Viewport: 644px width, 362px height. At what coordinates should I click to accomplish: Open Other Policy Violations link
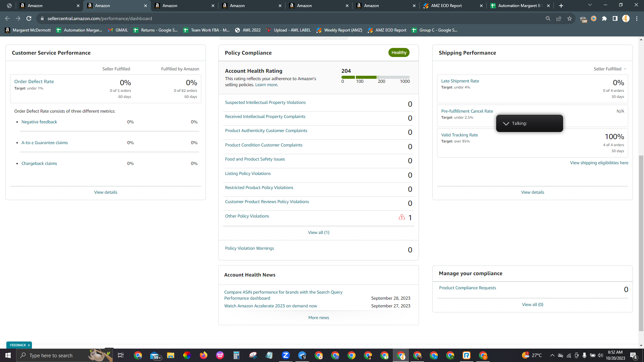click(247, 216)
